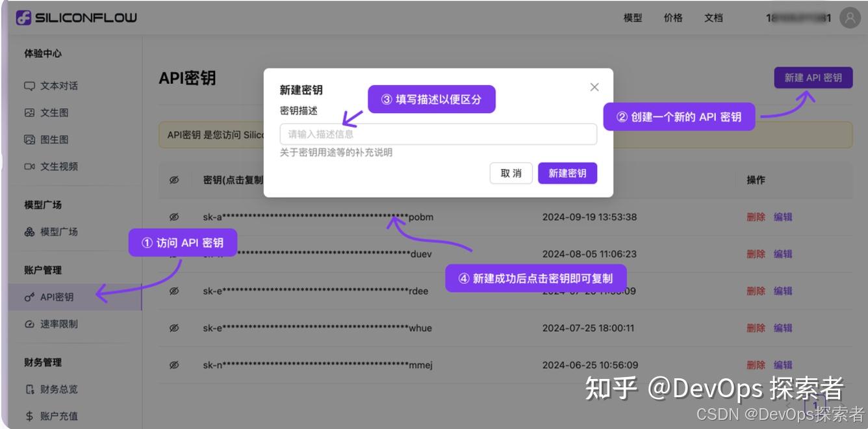Click the 图生图 sidebar icon
Viewport: 868px width, 429px height.
pos(30,139)
